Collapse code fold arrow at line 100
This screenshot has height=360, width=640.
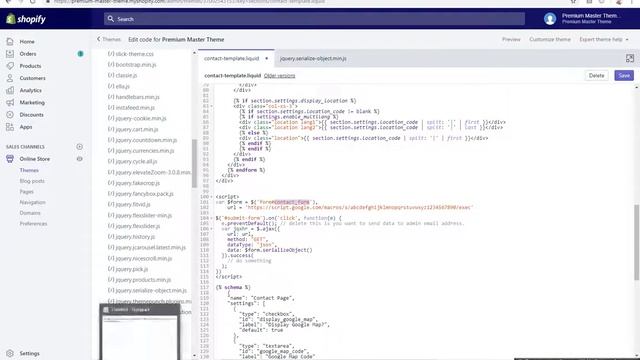[x=211, y=197]
